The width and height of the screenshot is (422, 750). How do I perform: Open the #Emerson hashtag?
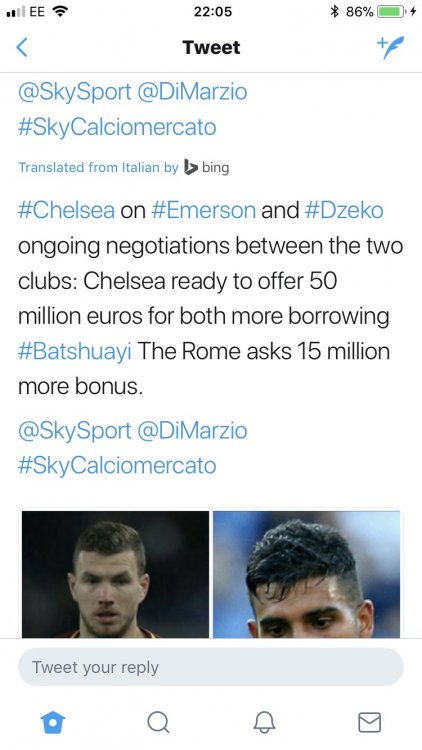coord(203,210)
